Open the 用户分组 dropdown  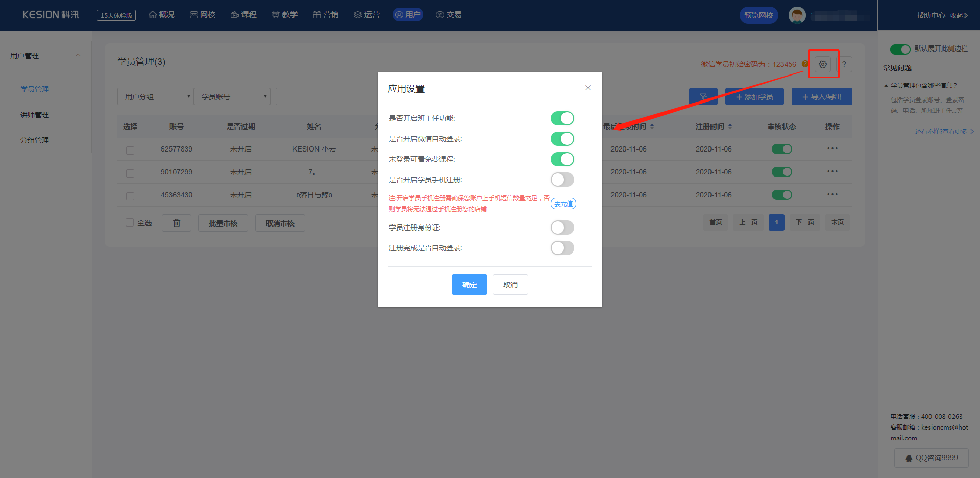point(155,96)
